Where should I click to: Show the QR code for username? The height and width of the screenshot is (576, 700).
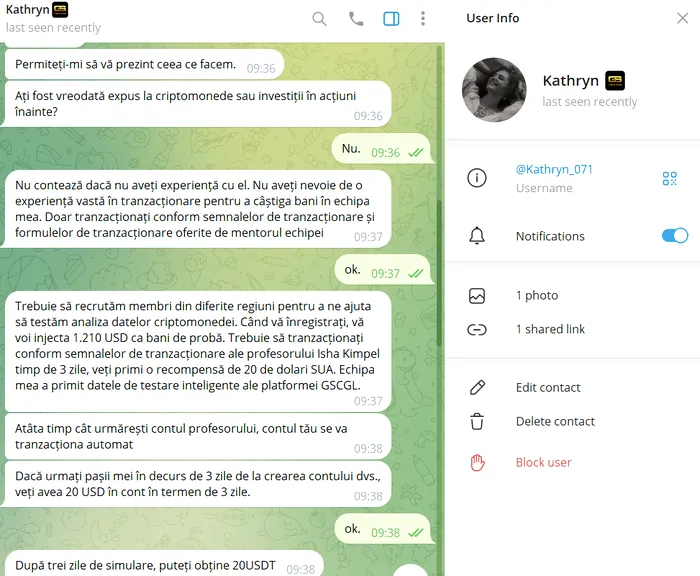coord(670,178)
